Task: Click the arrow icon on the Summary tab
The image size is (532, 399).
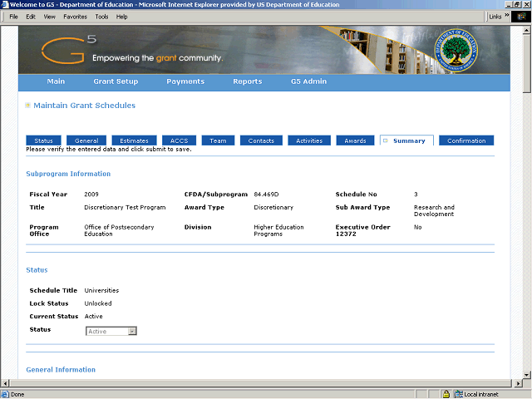Action: pyautogui.click(x=386, y=140)
